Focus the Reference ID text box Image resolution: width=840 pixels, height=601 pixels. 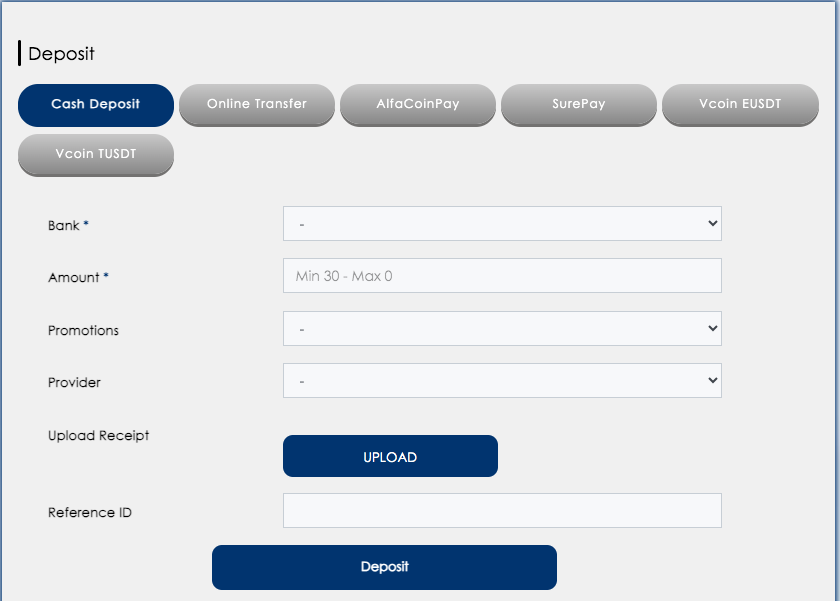coord(502,510)
